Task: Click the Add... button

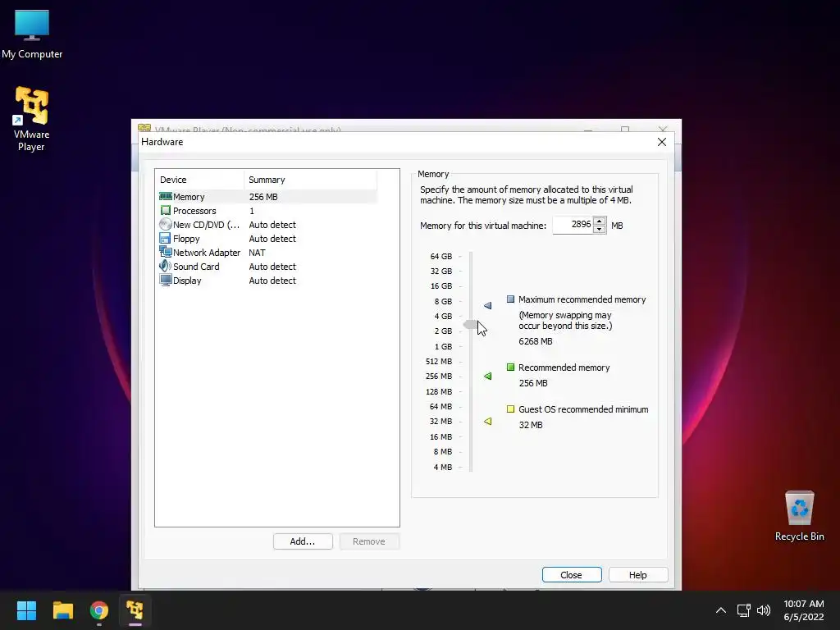Action: [x=303, y=541]
